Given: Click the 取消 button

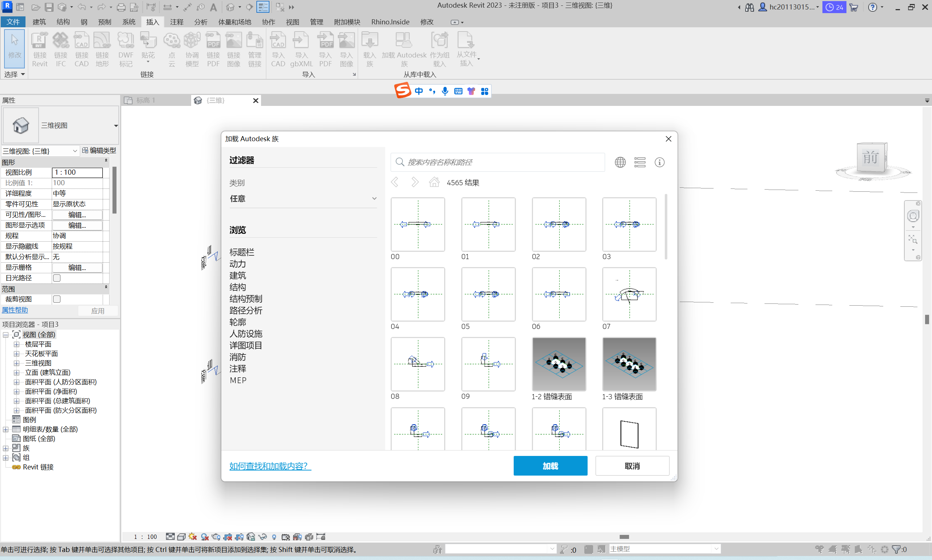Looking at the screenshot, I should click(632, 466).
